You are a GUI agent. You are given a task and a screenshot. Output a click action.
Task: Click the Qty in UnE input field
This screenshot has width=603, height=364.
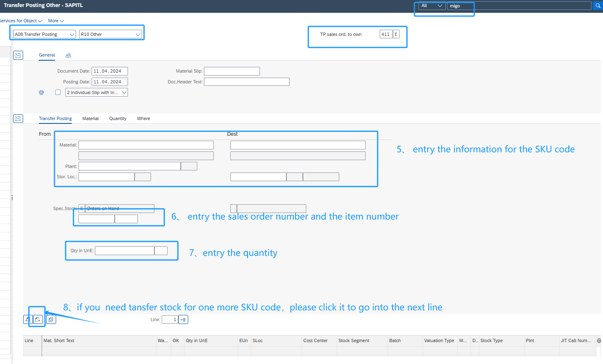pos(124,251)
